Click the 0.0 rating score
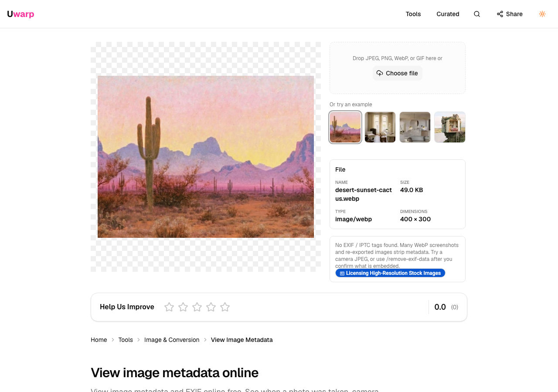 (x=440, y=307)
